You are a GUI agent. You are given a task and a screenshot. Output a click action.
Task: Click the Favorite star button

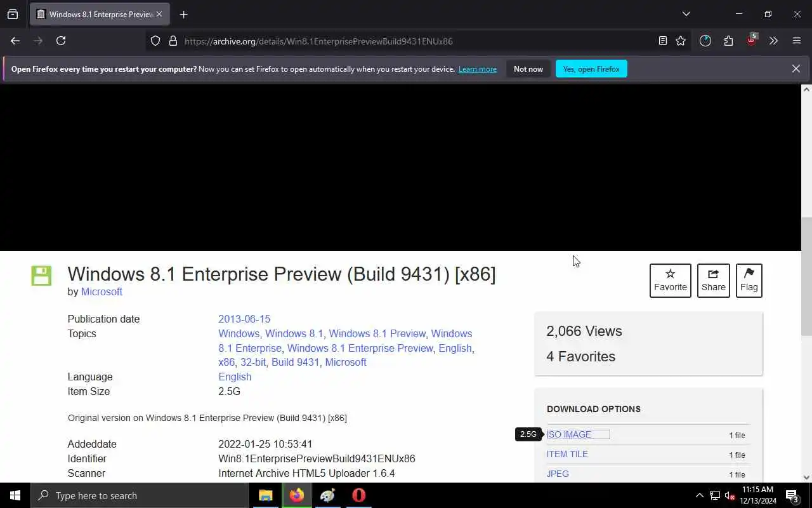click(x=671, y=281)
